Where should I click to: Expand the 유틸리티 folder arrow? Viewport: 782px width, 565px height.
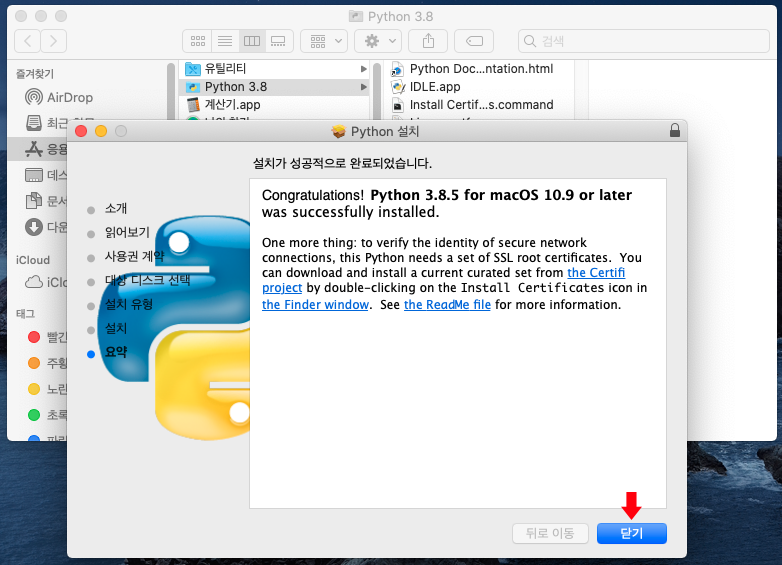pos(364,69)
